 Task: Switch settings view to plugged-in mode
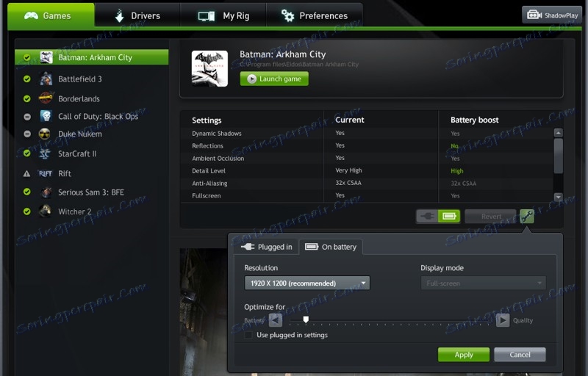point(427,216)
